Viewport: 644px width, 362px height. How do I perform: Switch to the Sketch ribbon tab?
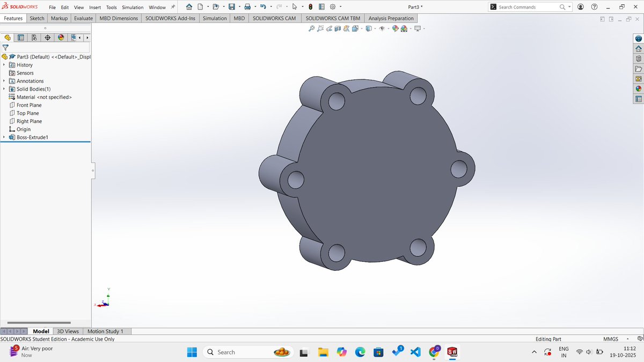coord(37,18)
